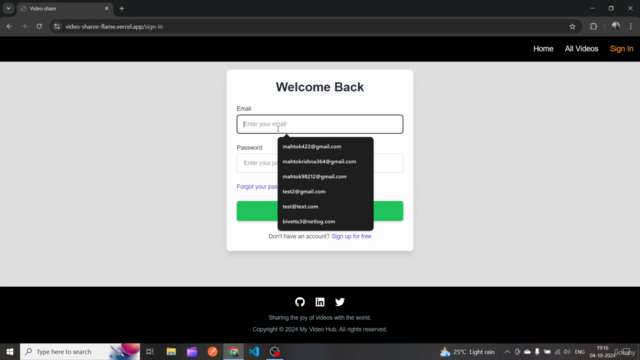The height and width of the screenshot is (360, 640).
Task: Open the taskbar clock and date
Action: [x=602, y=351]
